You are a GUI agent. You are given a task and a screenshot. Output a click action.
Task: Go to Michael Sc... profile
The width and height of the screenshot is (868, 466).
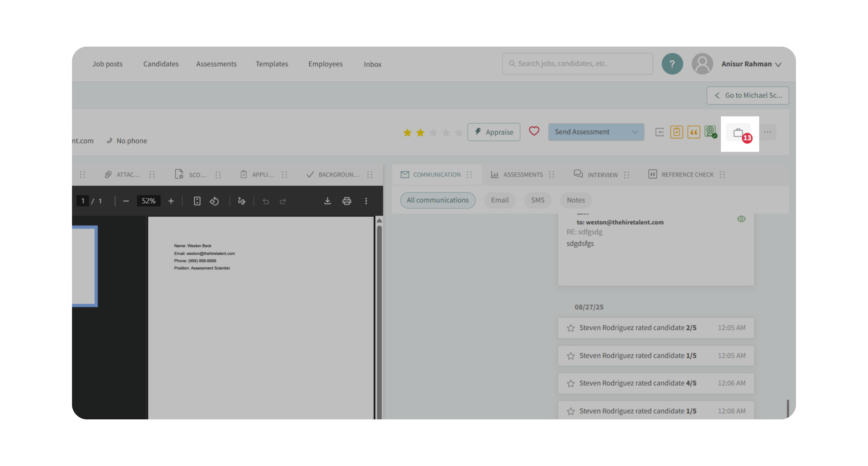click(x=747, y=95)
